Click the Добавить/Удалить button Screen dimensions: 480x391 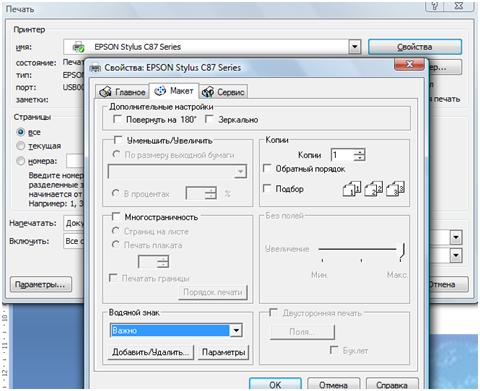pyautogui.click(x=151, y=352)
